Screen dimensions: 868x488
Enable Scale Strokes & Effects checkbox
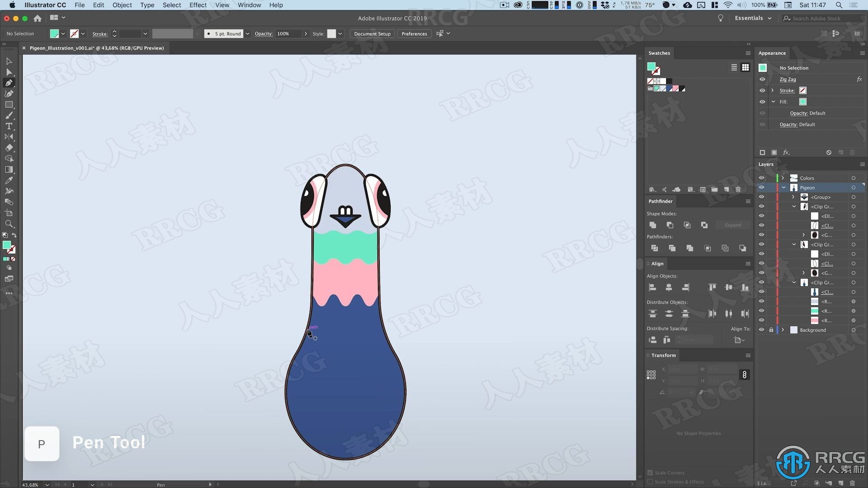[x=650, y=482]
